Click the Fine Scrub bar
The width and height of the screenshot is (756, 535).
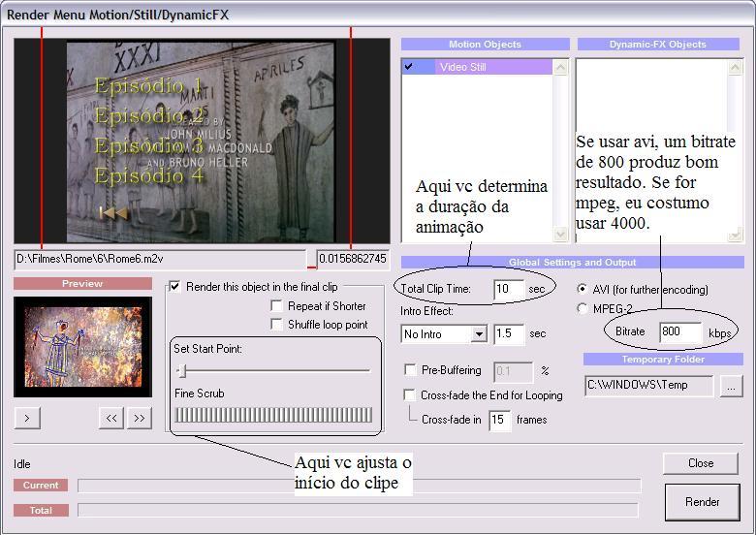(273, 415)
